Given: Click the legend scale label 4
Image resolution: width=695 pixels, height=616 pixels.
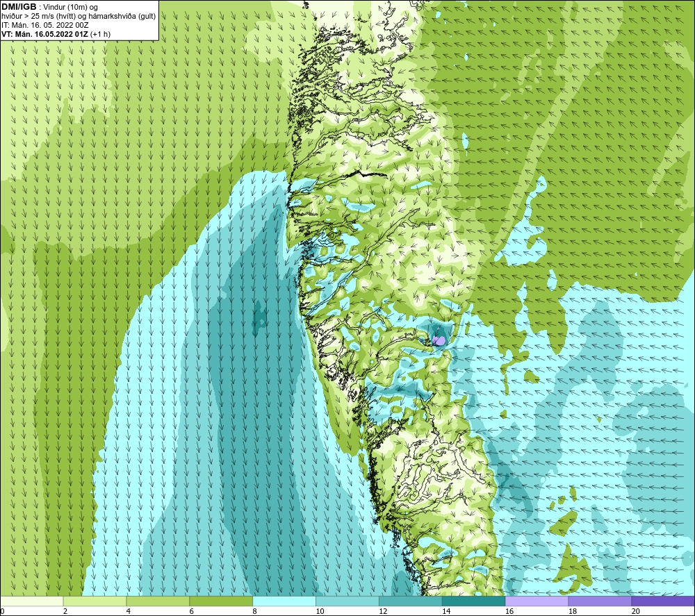Looking at the screenshot, I should pos(129,612).
